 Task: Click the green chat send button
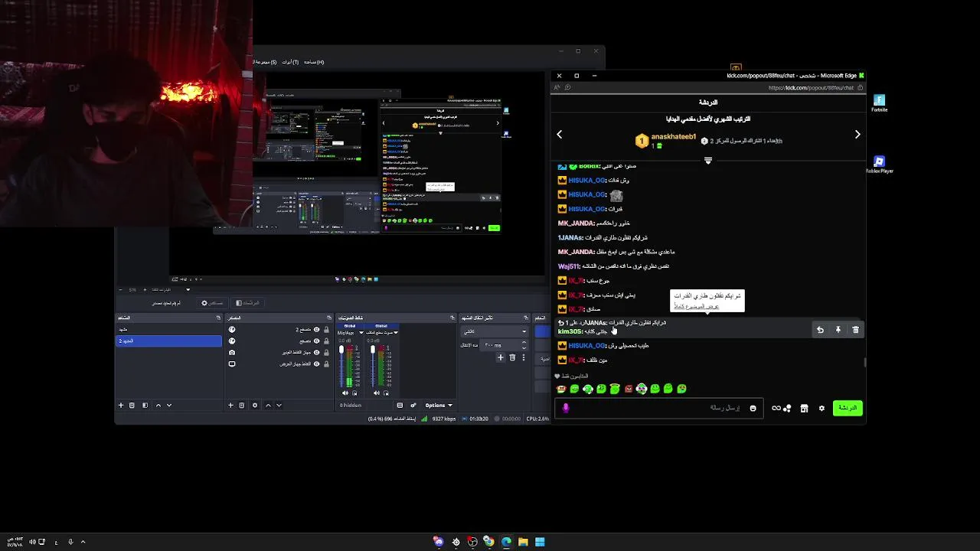click(x=848, y=408)
